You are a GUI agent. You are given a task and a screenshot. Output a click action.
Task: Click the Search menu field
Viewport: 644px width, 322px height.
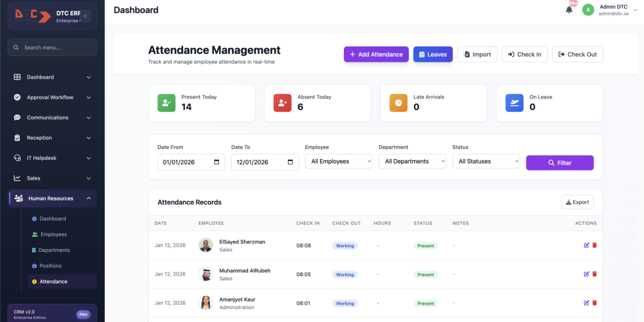coord(52,48)
